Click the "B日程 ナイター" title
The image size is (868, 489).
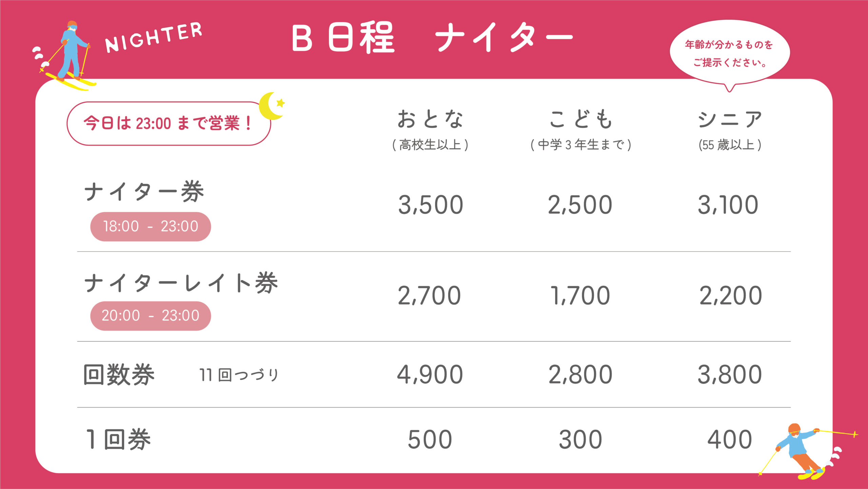432,37
